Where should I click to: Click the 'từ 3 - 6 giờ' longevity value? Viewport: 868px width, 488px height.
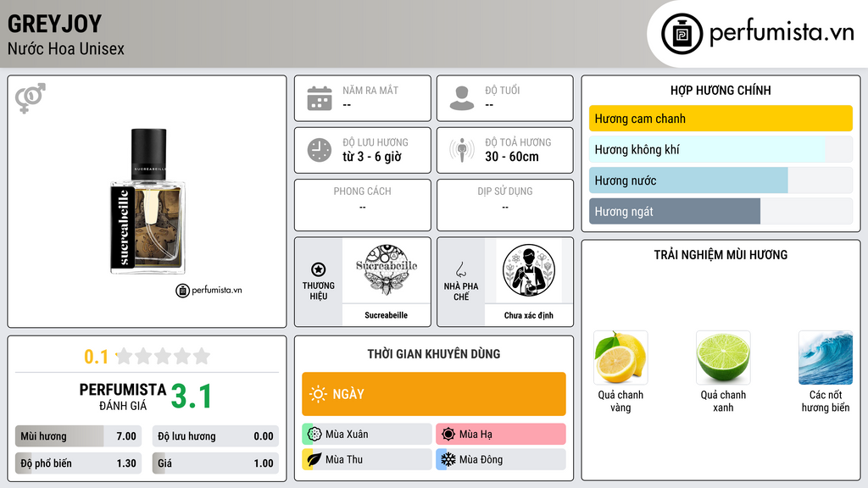click(x=372, y=157)
